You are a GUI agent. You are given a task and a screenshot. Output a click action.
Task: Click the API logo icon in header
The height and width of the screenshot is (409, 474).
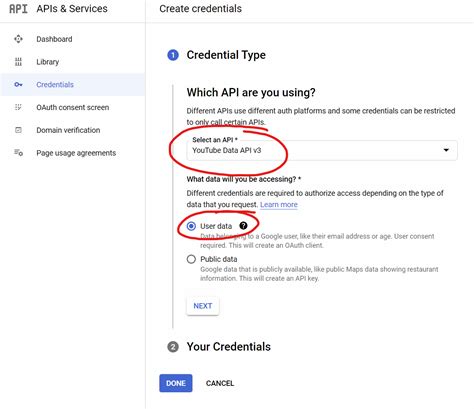pos(18,9)
